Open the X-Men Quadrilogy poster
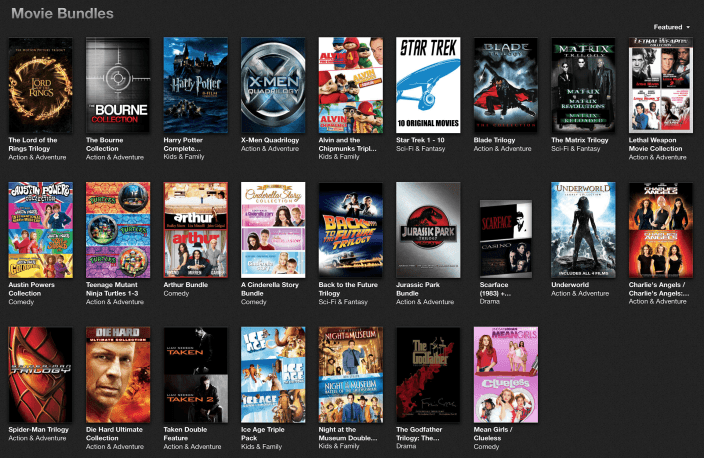This screenshot has width=704, height=458. click(273, 85)
